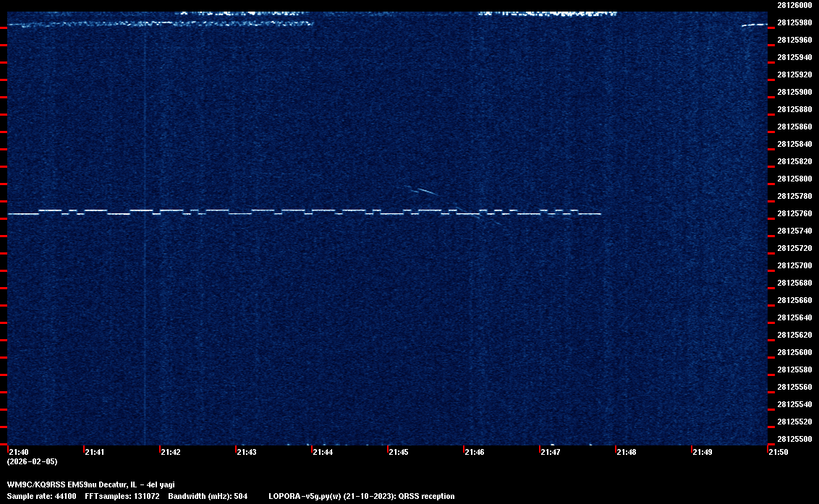Select the 21:45 time marker
Screen dimensions: 819x504
tap(399, 452)
